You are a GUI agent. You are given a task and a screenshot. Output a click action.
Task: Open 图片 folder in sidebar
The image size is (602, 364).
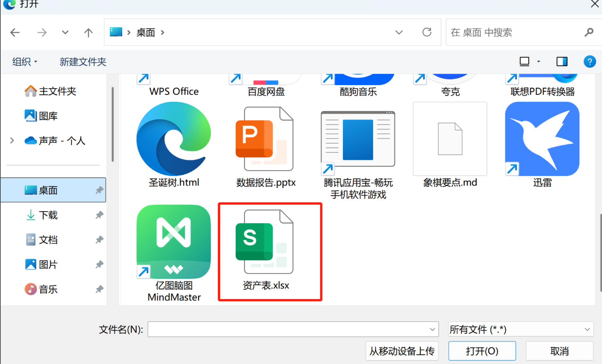point(41,265)
